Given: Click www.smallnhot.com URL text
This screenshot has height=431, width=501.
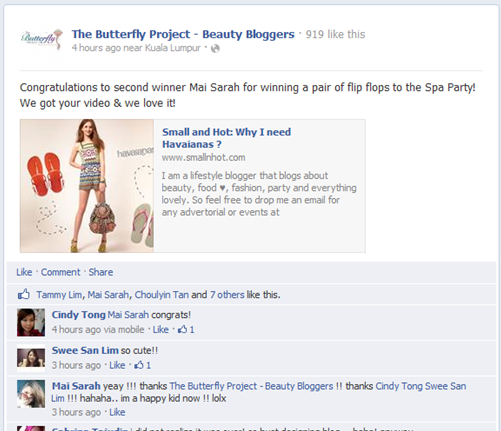Looking at the screenshot, I should [x=203, y=157].
